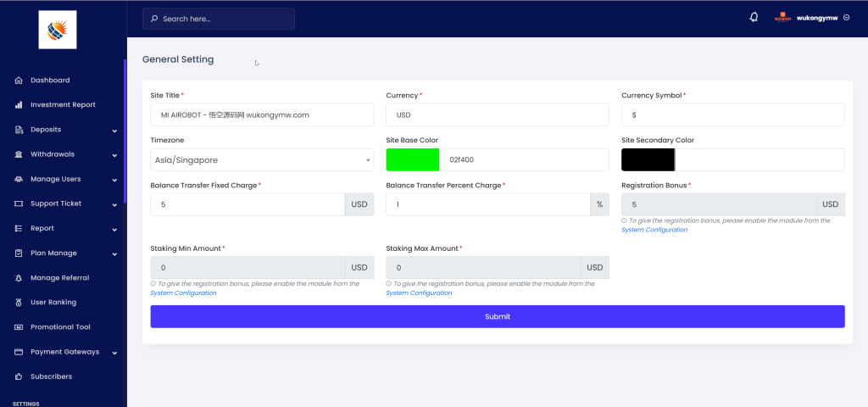The height and width of the screenshot is (407, 868).
Task: Click the Dashboard home icon
Action: click(19, 81)
